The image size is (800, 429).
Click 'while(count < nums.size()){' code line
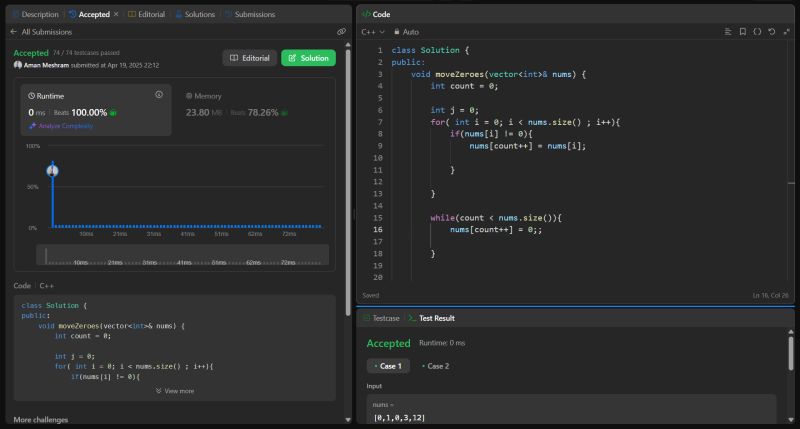[496, 218]
